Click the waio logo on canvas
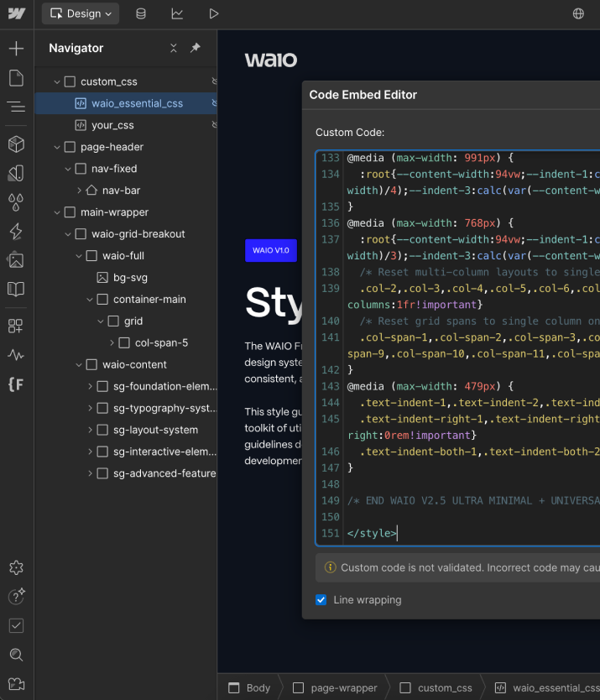 (x=270, y=60)
